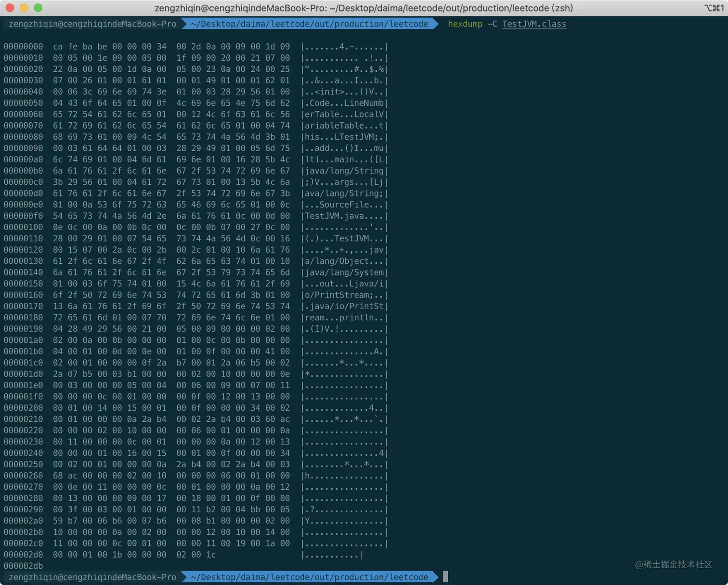Image resolution: width=728 pixels, height=585 pixels.
Task: Click offset 000001c0 in the hexdump
Action: click(23, 363)
